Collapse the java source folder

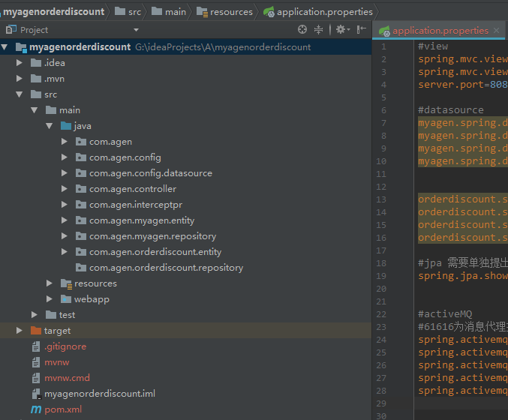pyautogui.click(x=50, y=126)
